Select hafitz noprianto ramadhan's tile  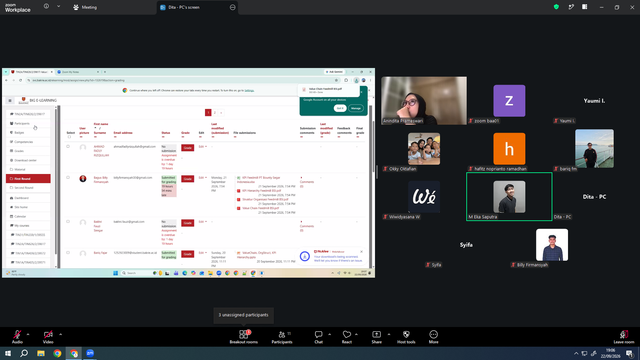pos(509,149)
